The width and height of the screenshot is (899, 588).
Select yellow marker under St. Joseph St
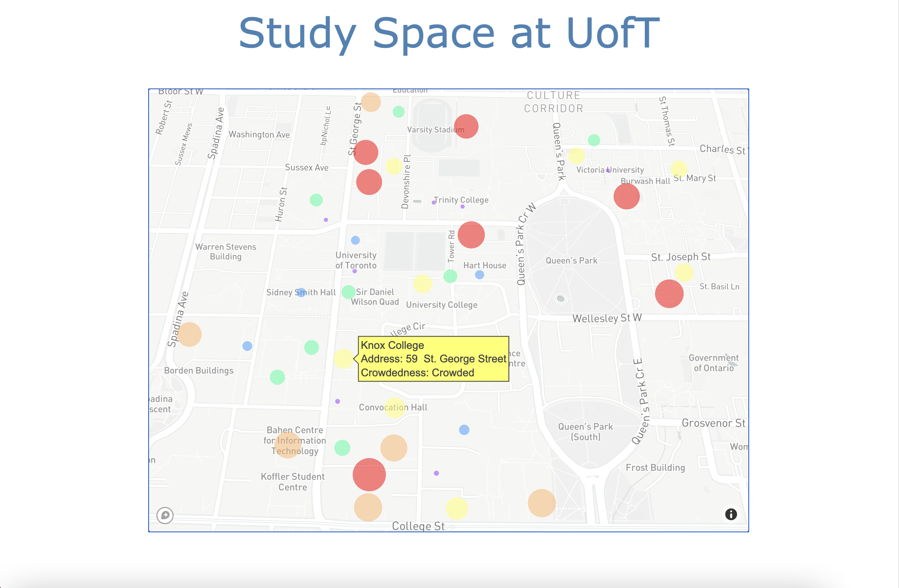tap(684, 273)
